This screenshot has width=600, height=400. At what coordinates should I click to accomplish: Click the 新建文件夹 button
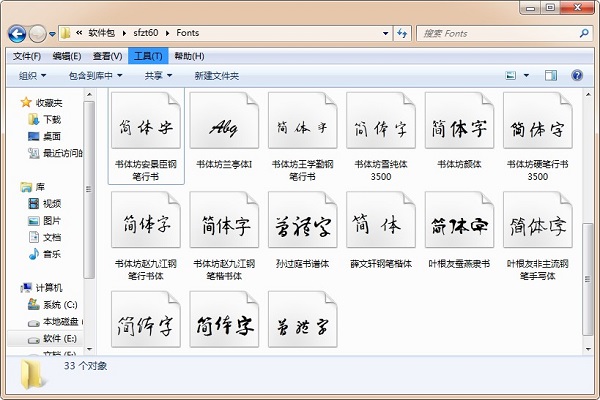pos(217,75)
